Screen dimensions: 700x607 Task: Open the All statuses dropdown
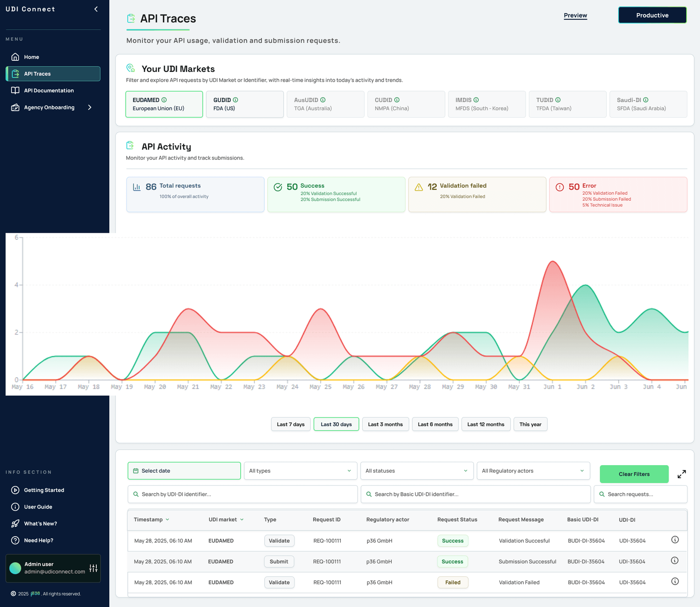pyautogui.click(x=416, y=470)
